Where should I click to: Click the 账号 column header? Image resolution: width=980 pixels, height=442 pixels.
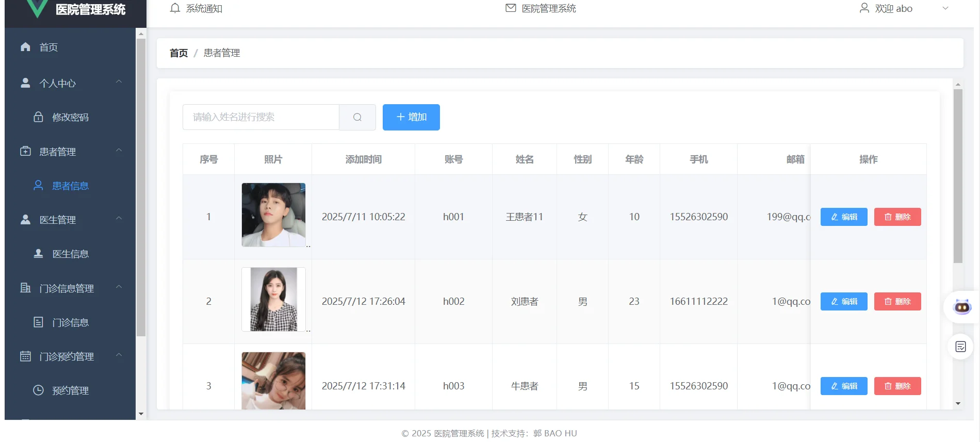point(454,159)
